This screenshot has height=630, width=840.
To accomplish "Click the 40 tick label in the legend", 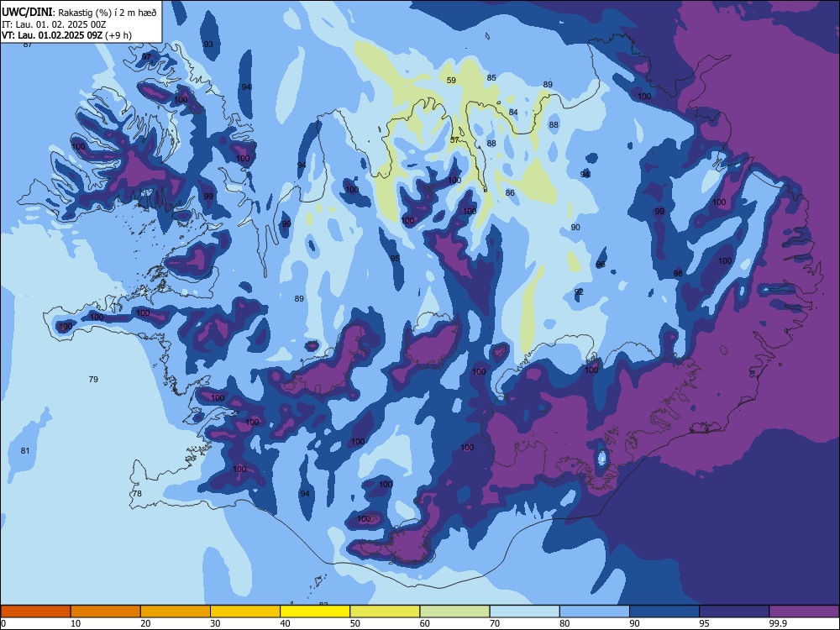I will (x=285, y=623).
